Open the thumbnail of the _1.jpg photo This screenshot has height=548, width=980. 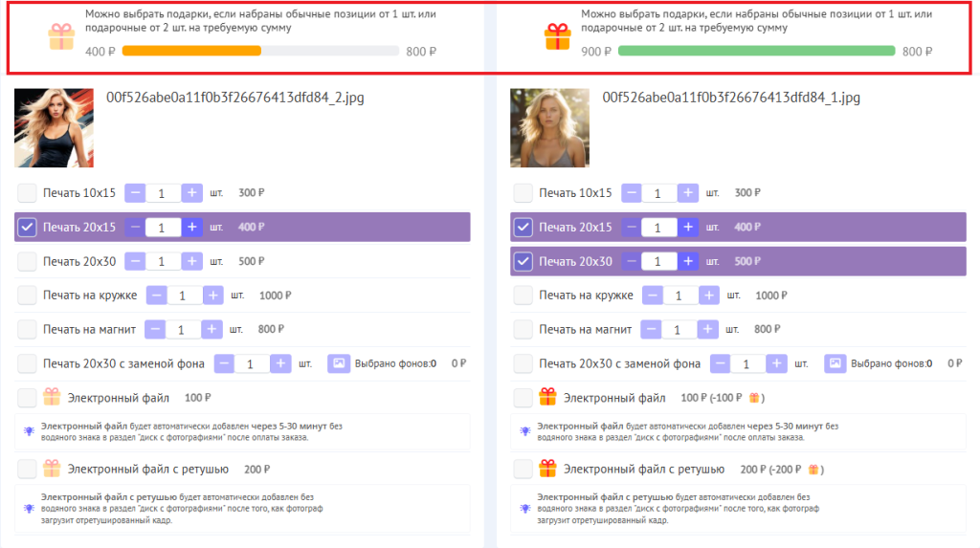tap(549, 128)
